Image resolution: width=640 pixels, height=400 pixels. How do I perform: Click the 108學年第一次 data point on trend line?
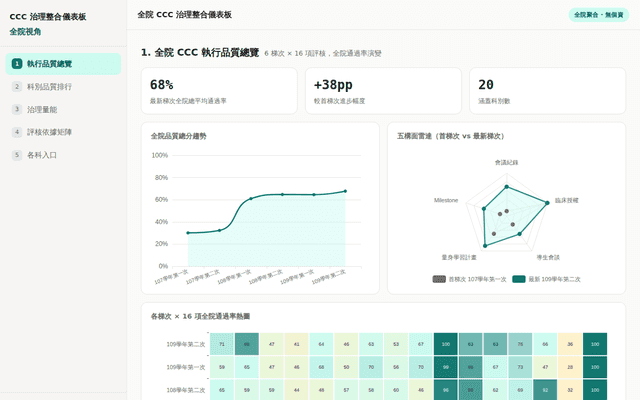[x=251, y=199]
